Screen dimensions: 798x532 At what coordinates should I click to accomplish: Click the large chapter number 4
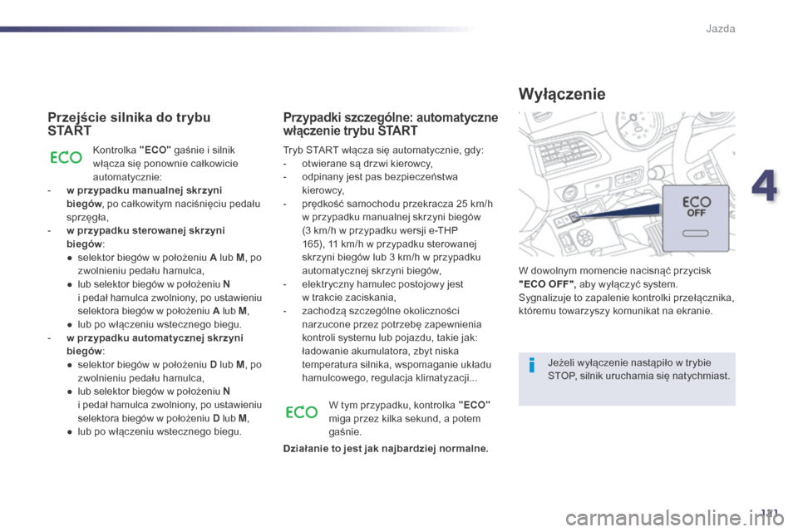point(765,186)
